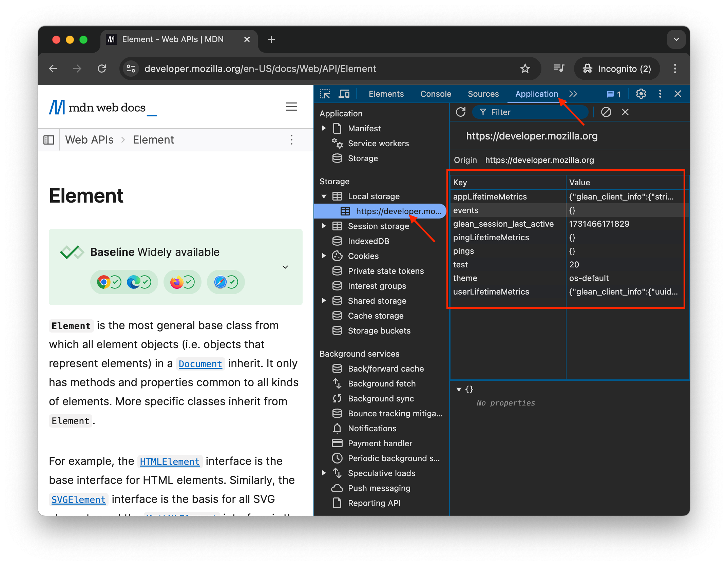
Task: Expand the Manifest tree item
Action: pyautogui.click(x=324, y=128)
